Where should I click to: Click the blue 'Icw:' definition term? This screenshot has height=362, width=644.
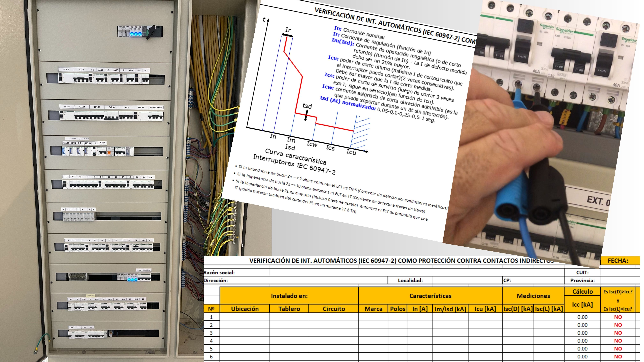pyautogui.click(x=328, y=87)
